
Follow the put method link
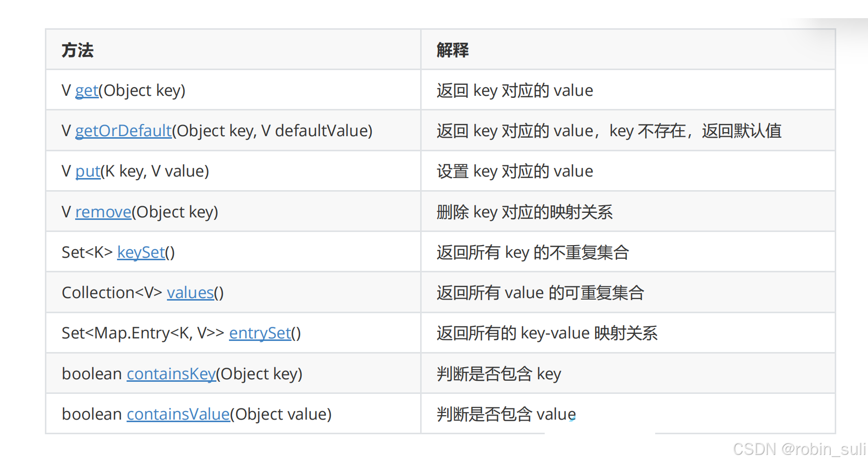coord(88,171)
